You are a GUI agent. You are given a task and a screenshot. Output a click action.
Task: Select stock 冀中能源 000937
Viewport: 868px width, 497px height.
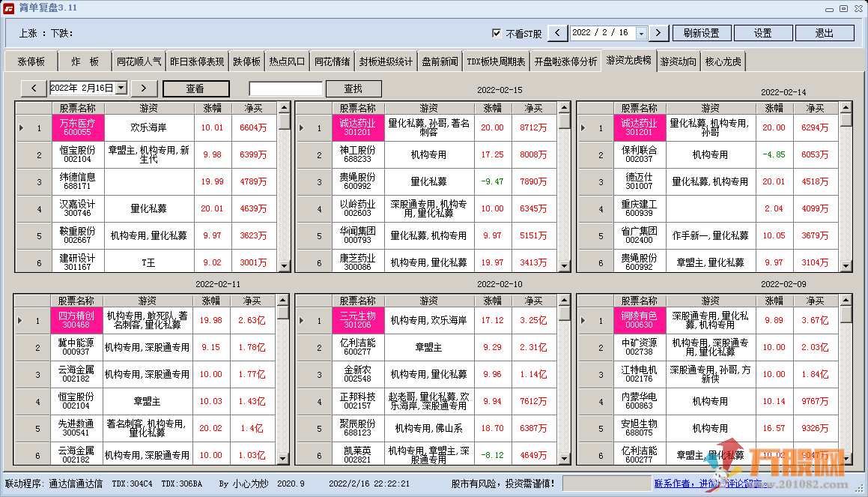pos(76,347)
